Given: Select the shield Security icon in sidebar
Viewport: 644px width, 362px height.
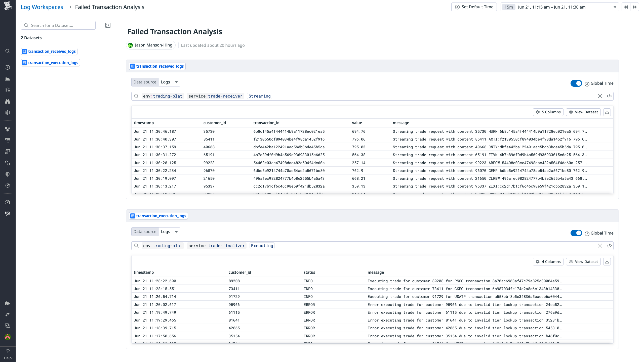Looking at the screenshot, I should tap(8, 174).
